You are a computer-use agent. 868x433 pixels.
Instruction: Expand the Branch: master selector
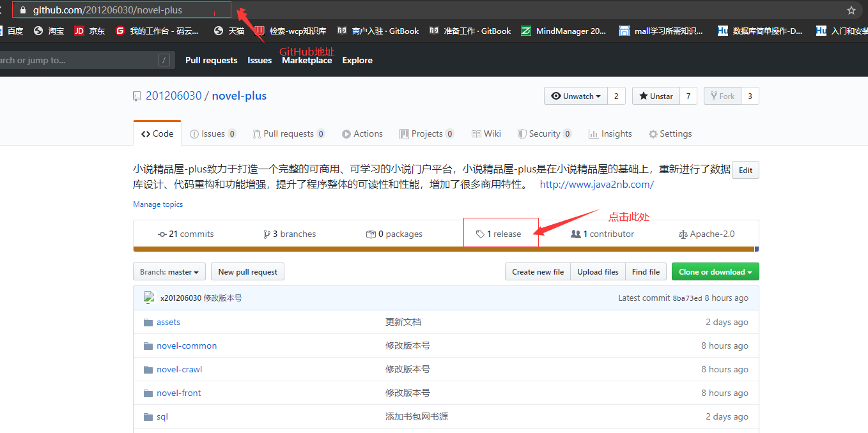(169, 272)
